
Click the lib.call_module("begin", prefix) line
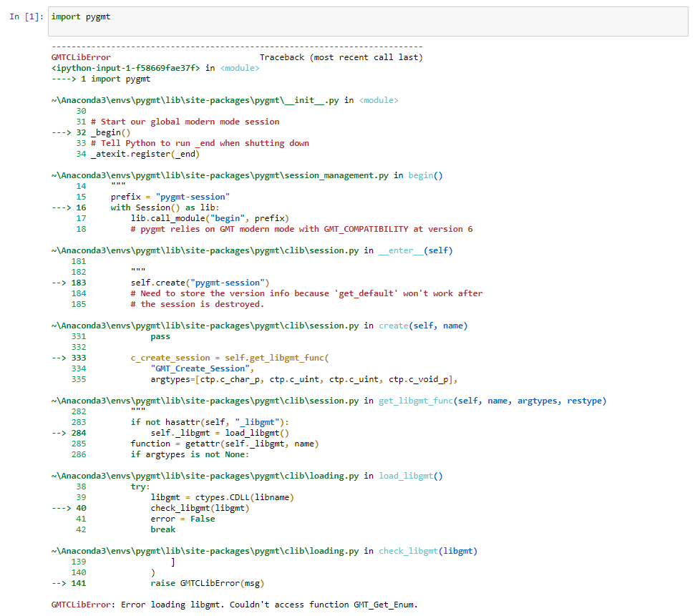[210, 218]
